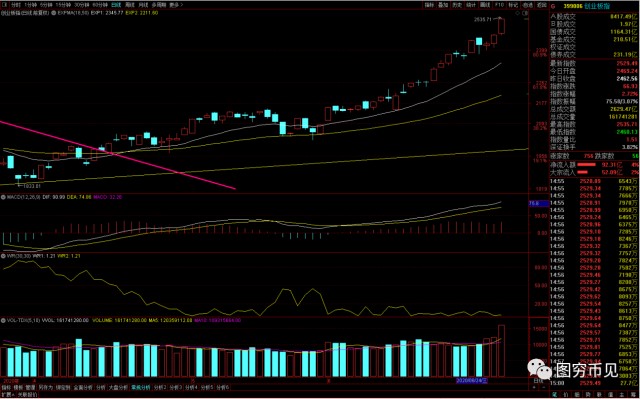Click the 自选 favorites button
This screenshot has width=640, height=399.
[527, 5]
